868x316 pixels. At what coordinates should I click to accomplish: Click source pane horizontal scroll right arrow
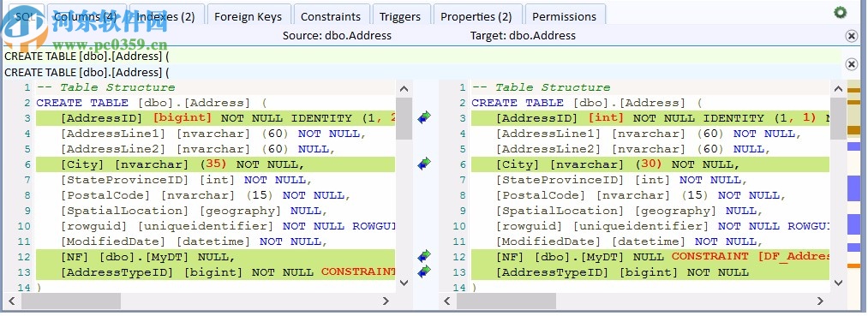click(x=386, y=301)
